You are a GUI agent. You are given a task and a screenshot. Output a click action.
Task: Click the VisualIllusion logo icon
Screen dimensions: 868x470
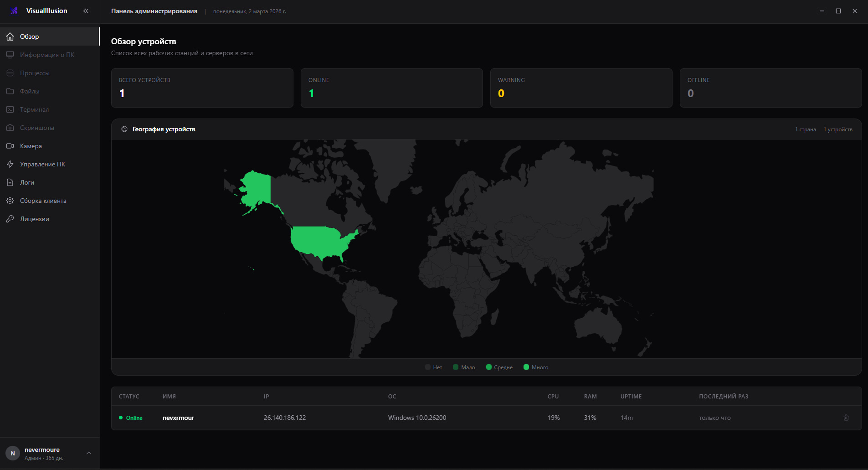pyautogui.click(x=14, y=11)
